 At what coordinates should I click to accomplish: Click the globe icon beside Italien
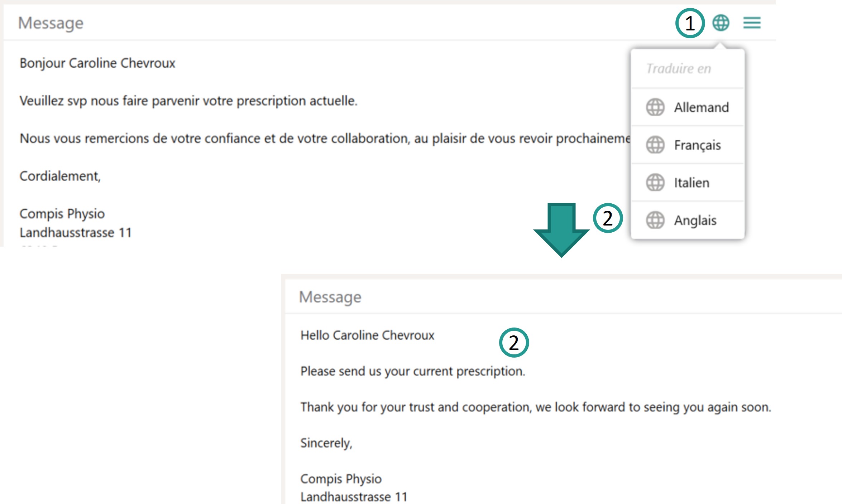pos(655,183)
